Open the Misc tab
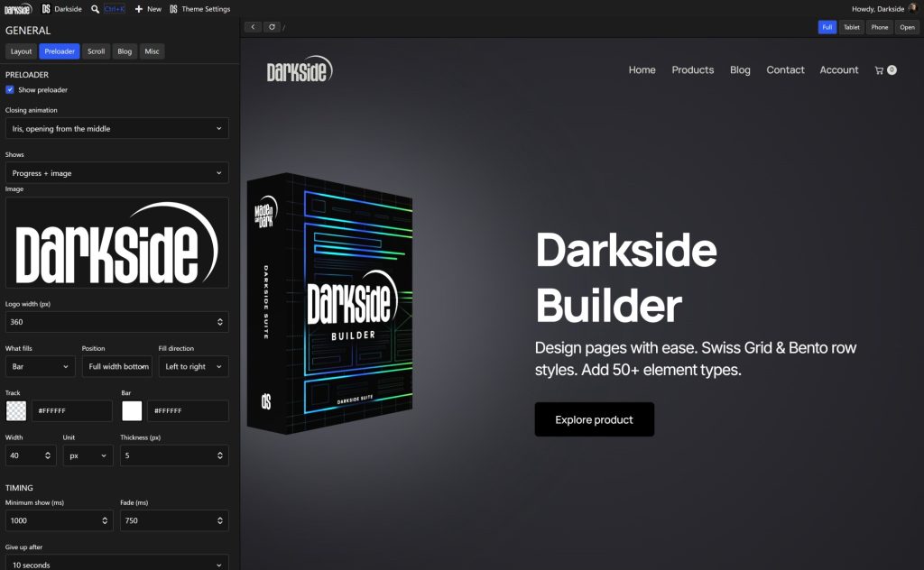The height and width of the screenshot is (570, 924). pos(152,51)
